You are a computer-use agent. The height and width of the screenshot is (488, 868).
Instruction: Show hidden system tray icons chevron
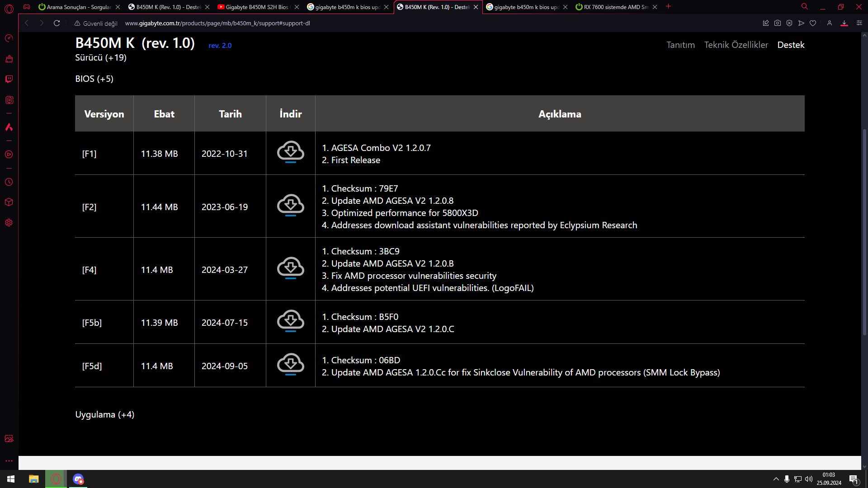[x=776, y=479]
